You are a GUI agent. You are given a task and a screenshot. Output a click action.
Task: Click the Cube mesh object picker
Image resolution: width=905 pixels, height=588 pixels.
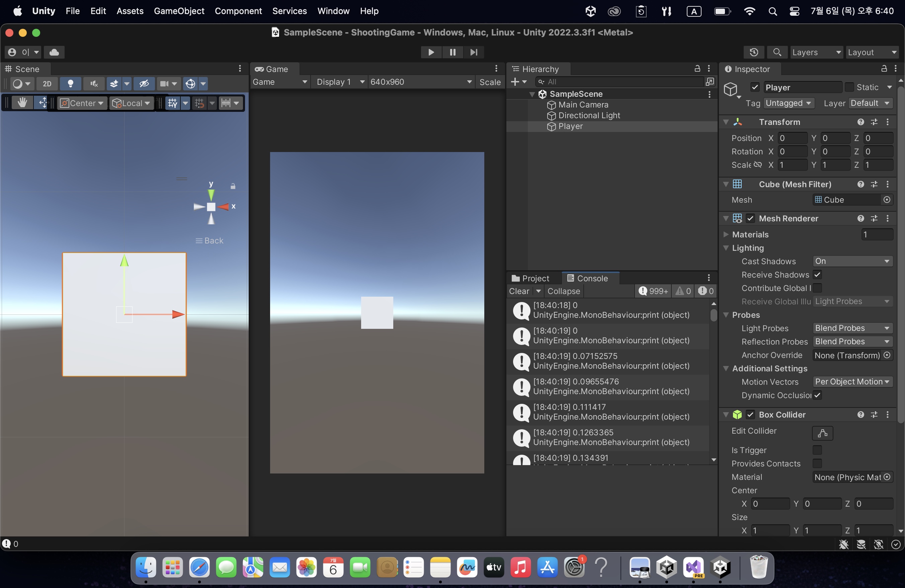click(x=886, y=200)
